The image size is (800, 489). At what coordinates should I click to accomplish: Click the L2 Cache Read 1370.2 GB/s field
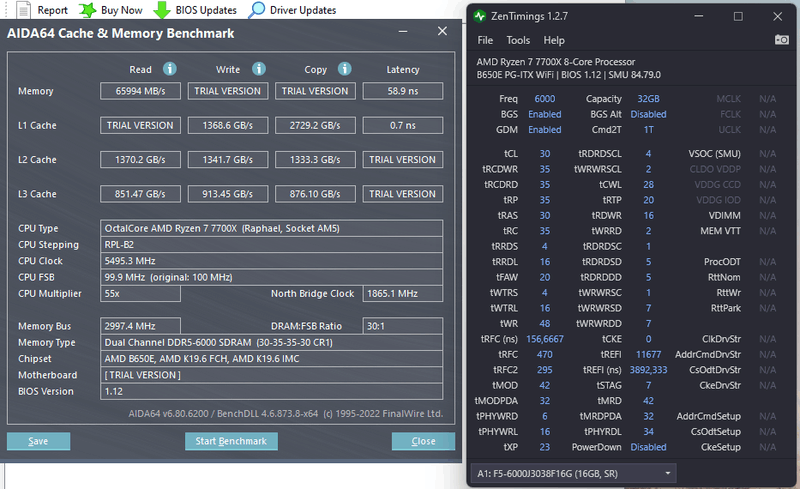point(140,159)
